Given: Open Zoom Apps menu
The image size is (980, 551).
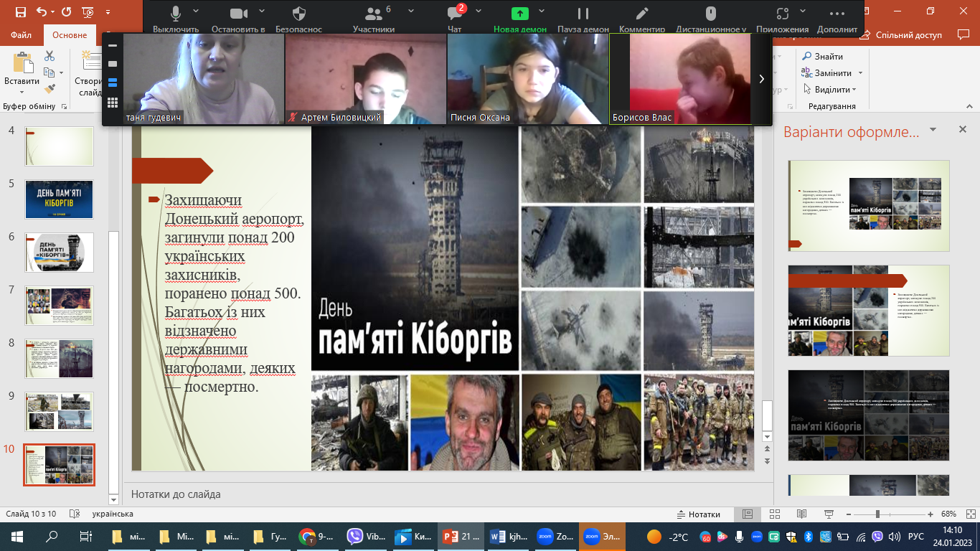Looking at the screenshot, I should point(782,14).
